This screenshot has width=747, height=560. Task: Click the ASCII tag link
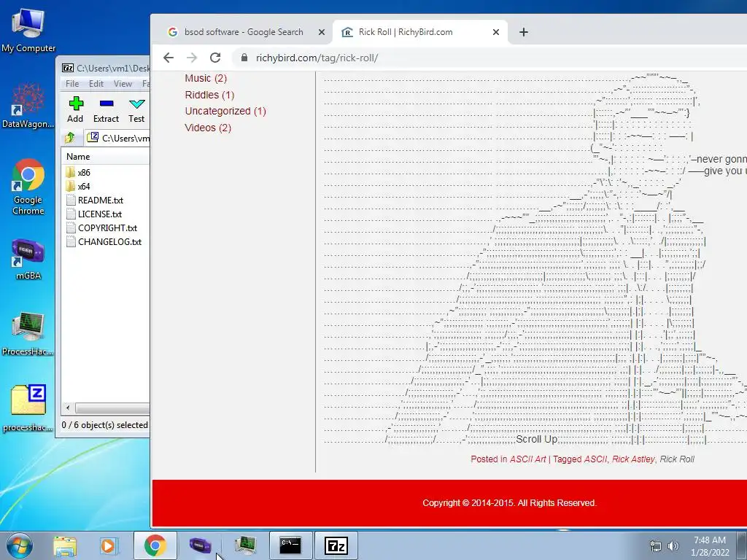tap(595, 459)
